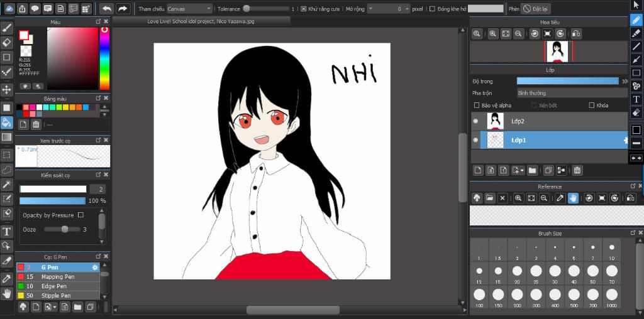Select the Mapping Pen brush
This screenshot has width=644, height=319.
click(58, 277)
